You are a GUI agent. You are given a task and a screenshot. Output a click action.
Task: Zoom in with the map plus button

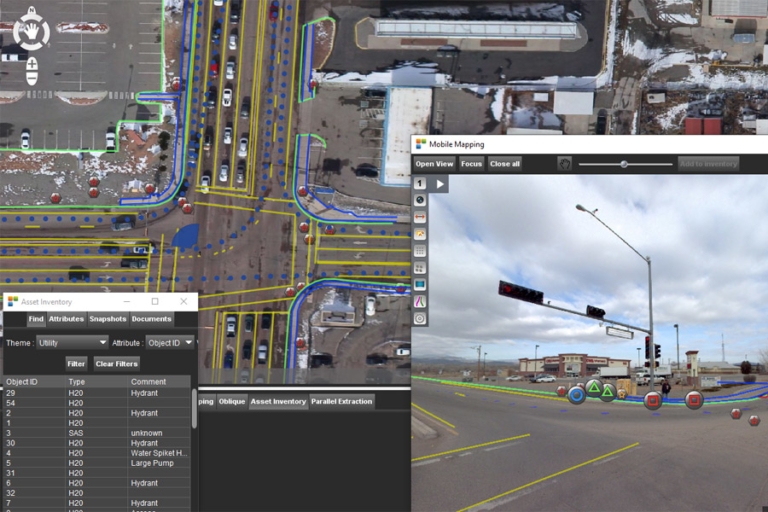31,61
